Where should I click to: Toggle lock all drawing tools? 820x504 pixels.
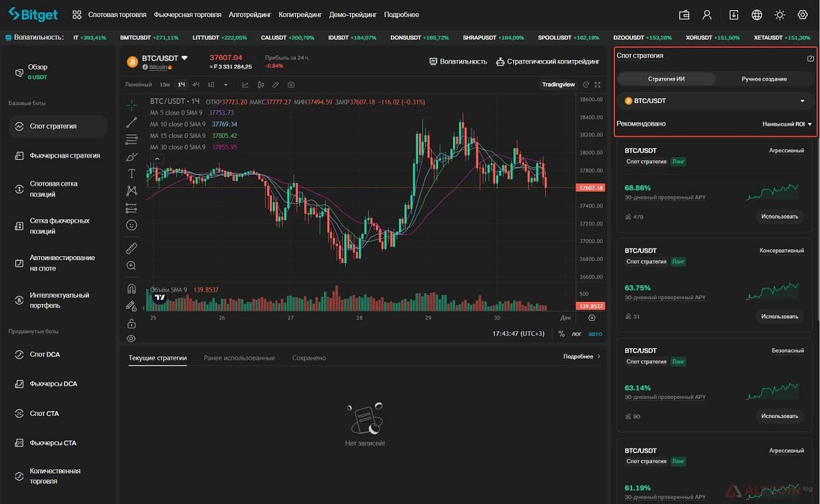tap(132, 323)
